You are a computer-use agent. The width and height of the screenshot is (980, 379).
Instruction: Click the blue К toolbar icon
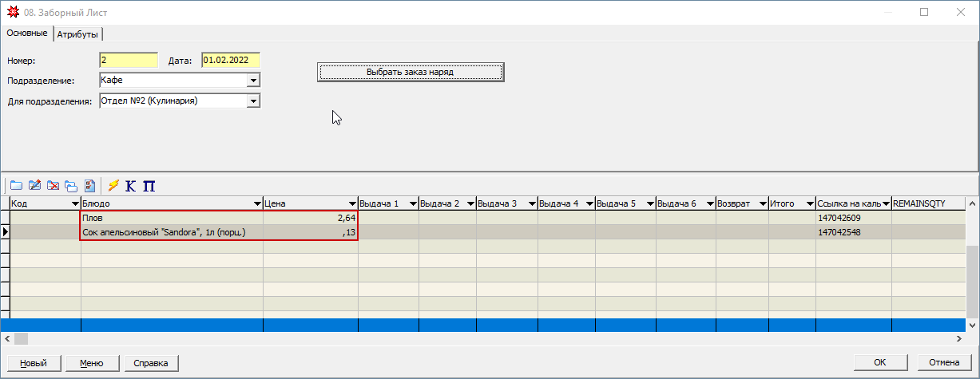pyautogui.click(x=131, y=186)
